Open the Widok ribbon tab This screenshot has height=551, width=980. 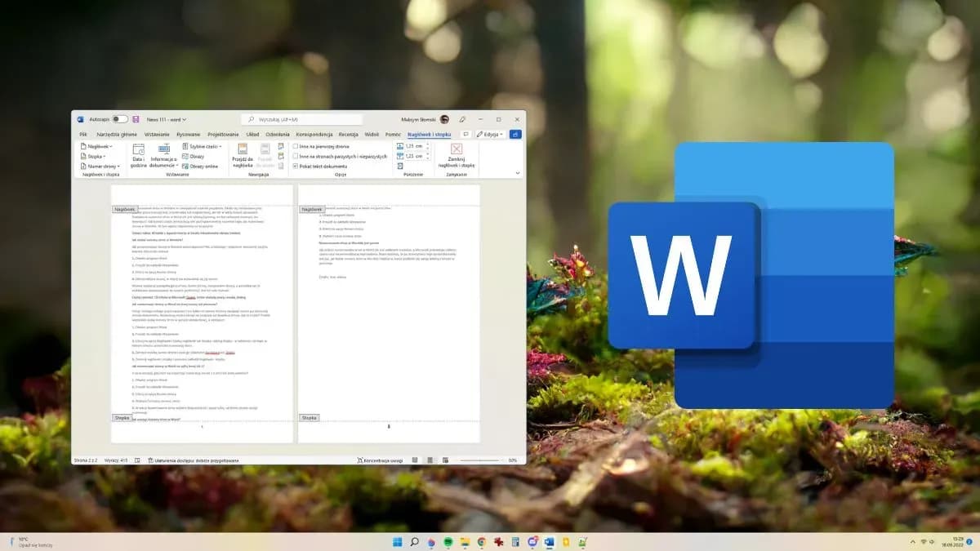371,133
